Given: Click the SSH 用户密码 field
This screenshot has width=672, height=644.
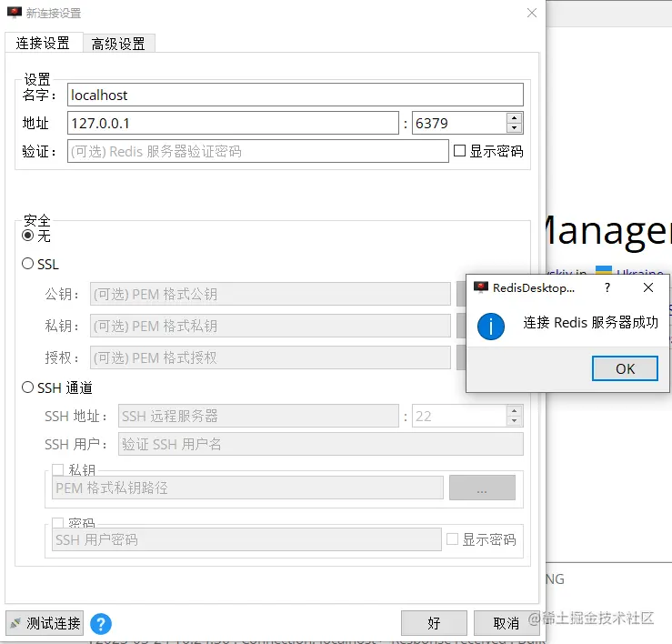Looking at the screenshot, I should 246,539.
